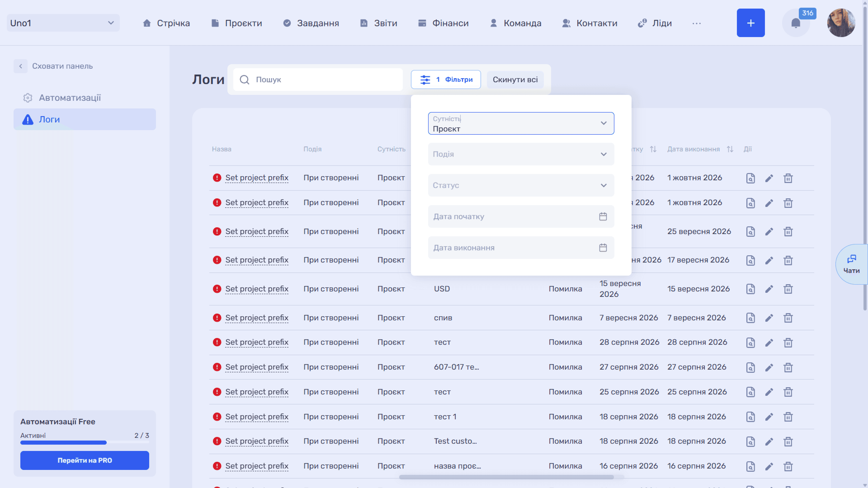The image size is (868, 488).
Task: Click Скинути всі to reset filters
Action: (x=515, y=80)
